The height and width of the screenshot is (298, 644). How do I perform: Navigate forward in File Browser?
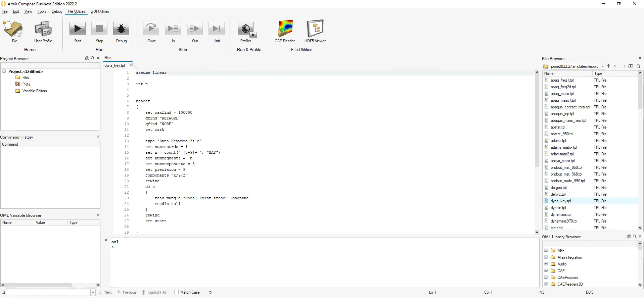click(x=624, y=66)
